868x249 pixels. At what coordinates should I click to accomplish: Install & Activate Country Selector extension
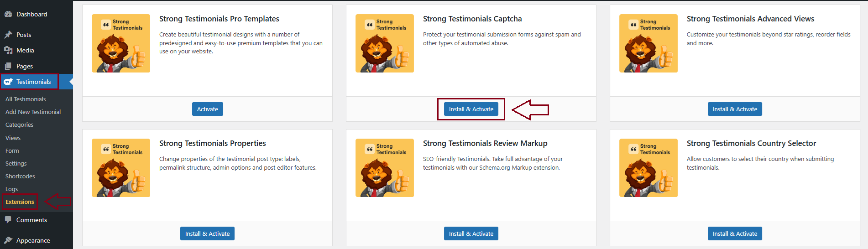point(735,233)
